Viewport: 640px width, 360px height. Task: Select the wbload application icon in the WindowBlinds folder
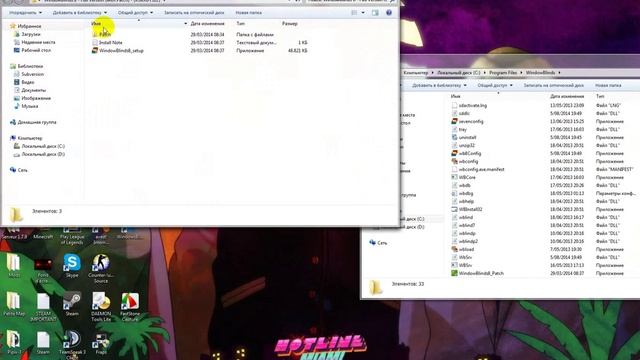pyautogui.click(x=454, y=249)
